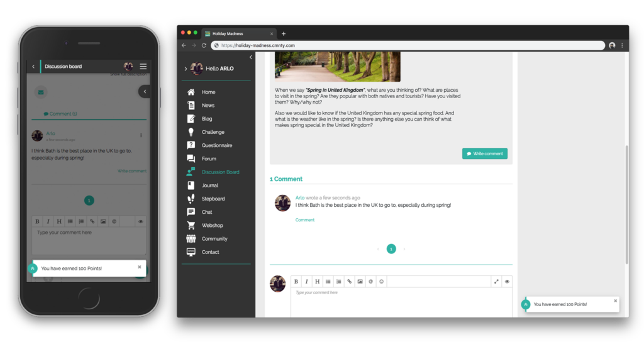The height and width of the screenshot is (342, 644).
Task: Click the mention @ icon in browser editor
Action: (370, 282)
